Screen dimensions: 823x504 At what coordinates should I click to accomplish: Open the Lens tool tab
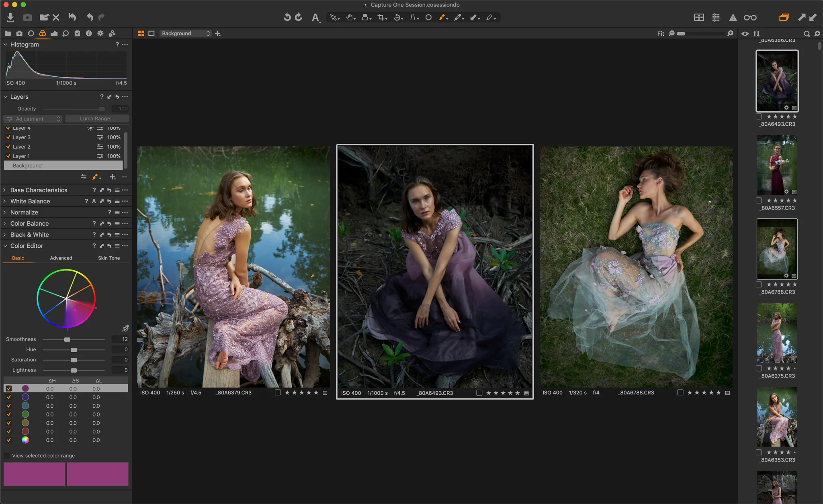point(31,33)
